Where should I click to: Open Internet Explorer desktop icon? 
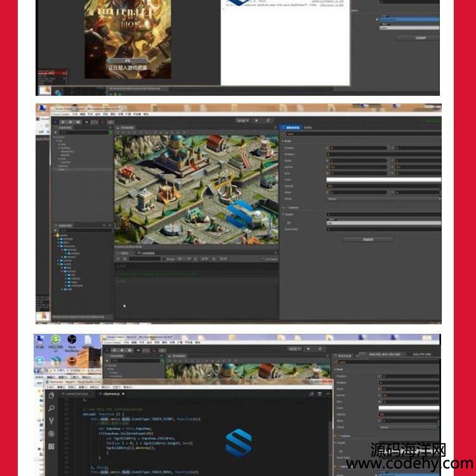pos(40,361)
